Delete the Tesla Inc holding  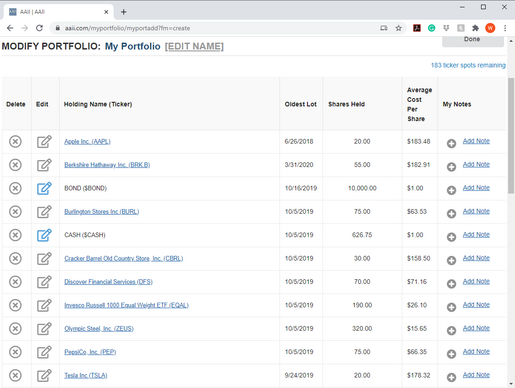pos(15,375)
